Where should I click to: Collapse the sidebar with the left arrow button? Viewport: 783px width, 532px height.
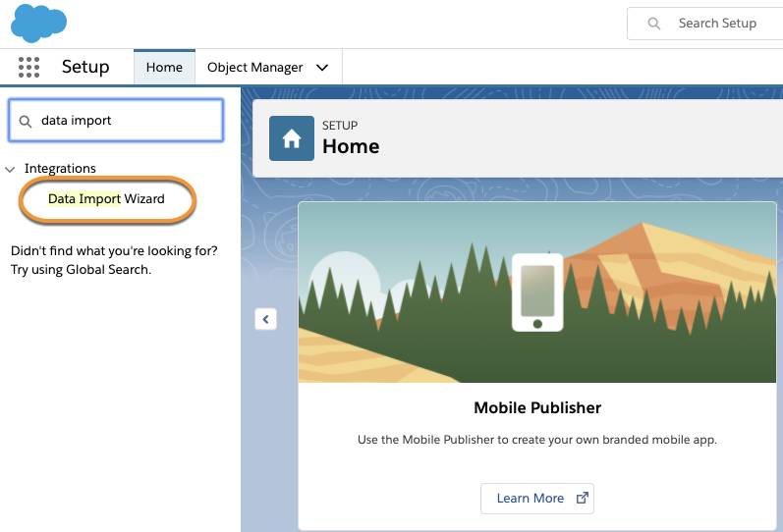[265, 319]
